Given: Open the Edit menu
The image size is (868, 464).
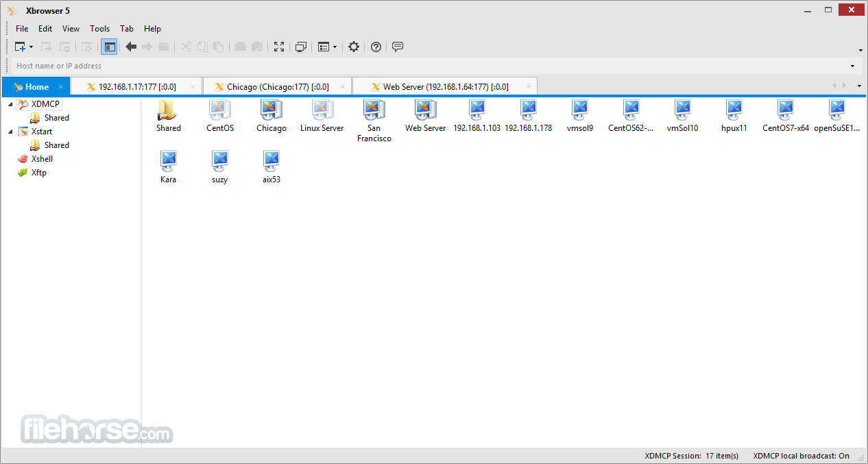Looking at the screenshot, I should point(45,29).
